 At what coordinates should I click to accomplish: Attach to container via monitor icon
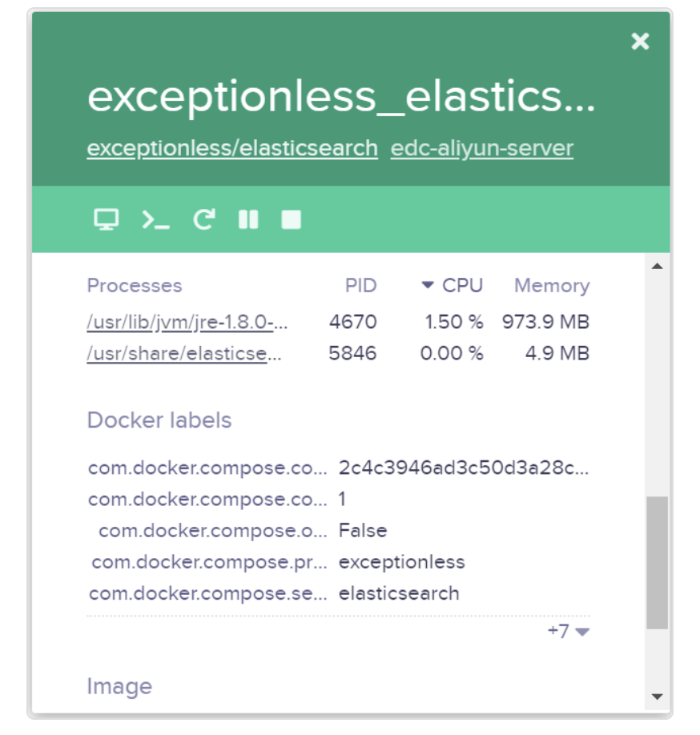(x=107, y=219)
